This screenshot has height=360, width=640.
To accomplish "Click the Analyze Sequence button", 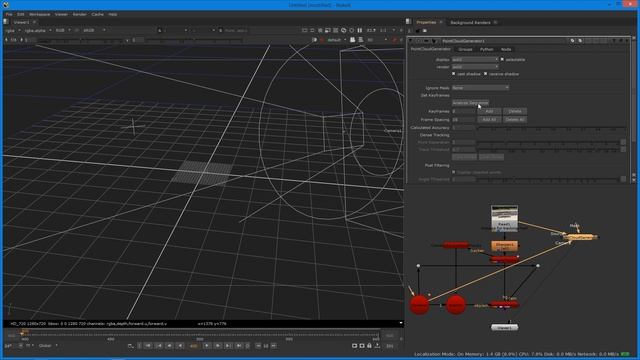I will (470, 103).
